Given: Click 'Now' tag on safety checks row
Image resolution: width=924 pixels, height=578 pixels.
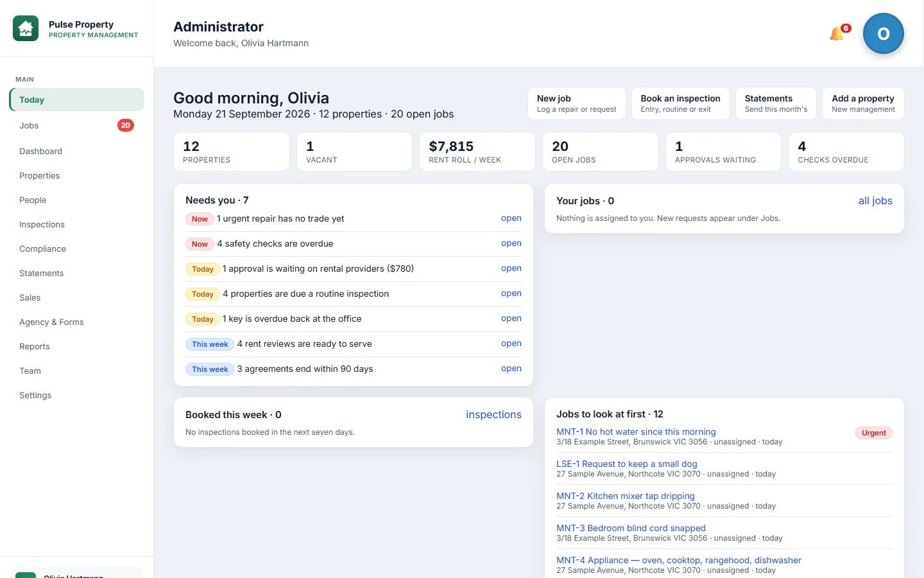Looking at the screenshot, I should [200, 244].
